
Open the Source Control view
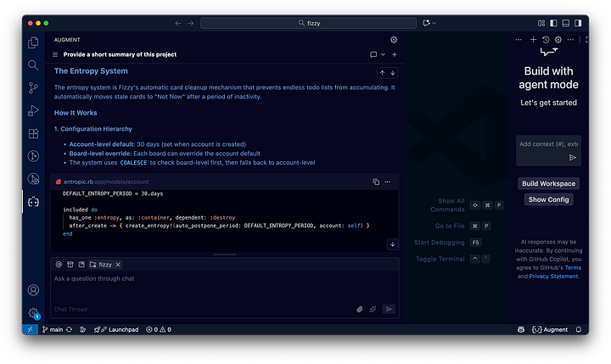(33, 87)
